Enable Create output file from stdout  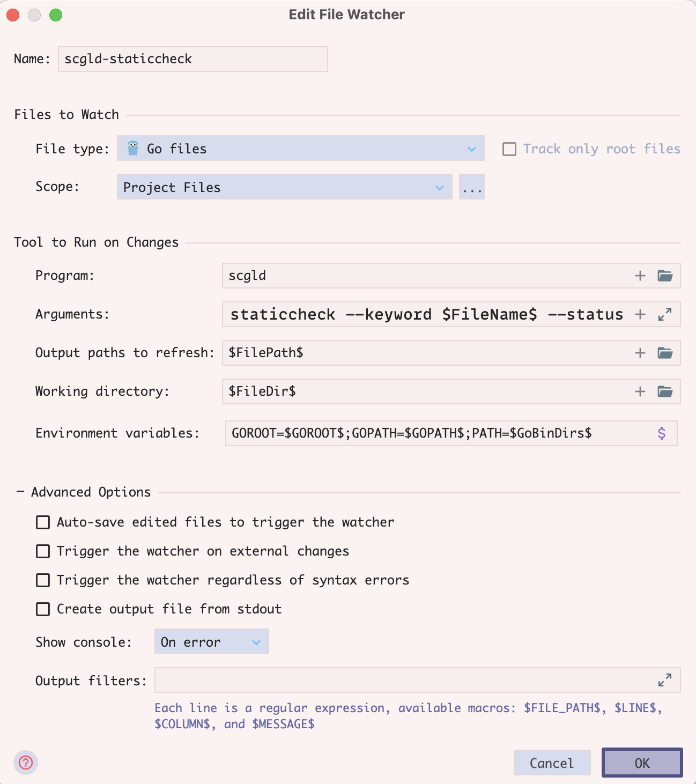pos(42,609)
